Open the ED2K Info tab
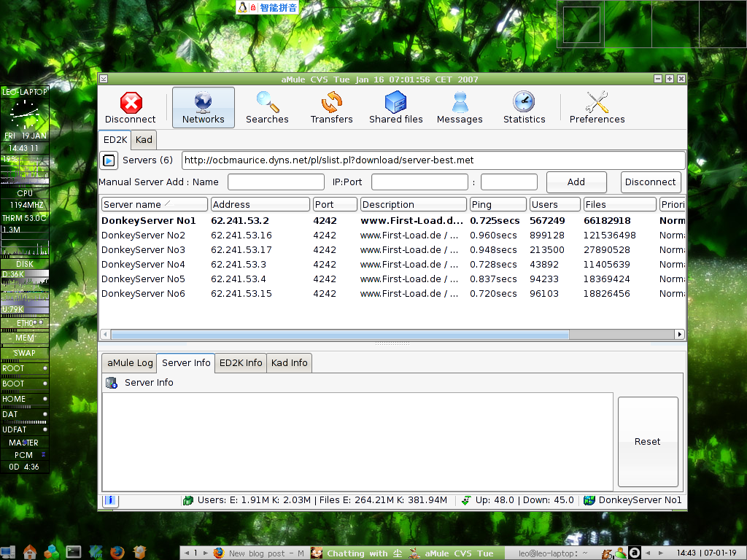 point(241,363)
